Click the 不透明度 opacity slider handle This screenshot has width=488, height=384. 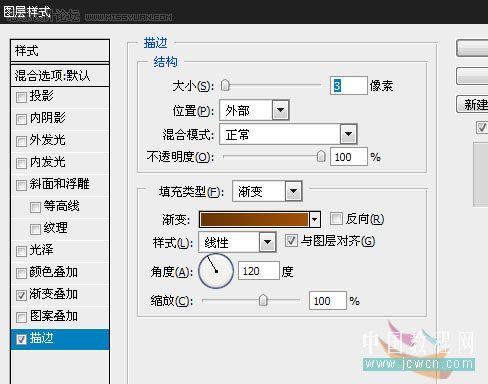(x=321, y=156)
